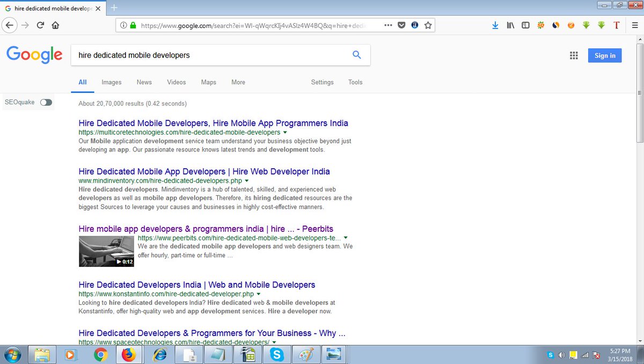The height and width of the screenshot is (364, 644).
Task: Switch to the Videos results tab
Action: (177, 82)
